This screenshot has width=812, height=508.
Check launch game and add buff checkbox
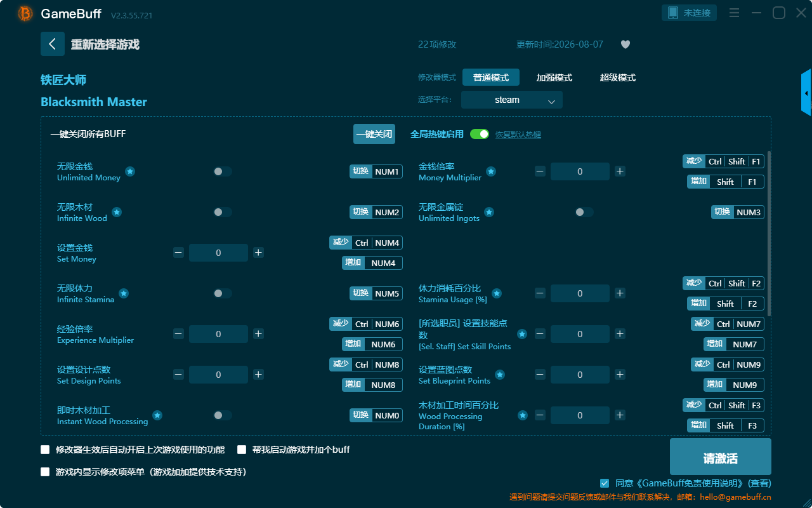[242, 450]
